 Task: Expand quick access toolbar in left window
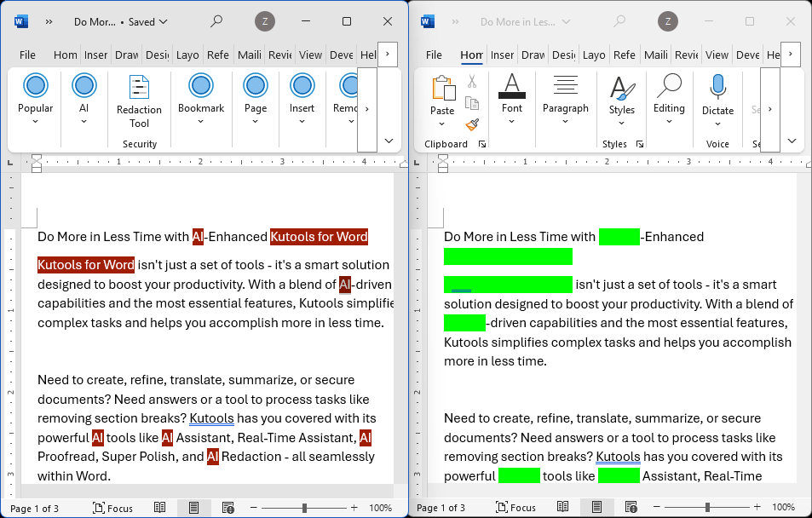(49, 22)
